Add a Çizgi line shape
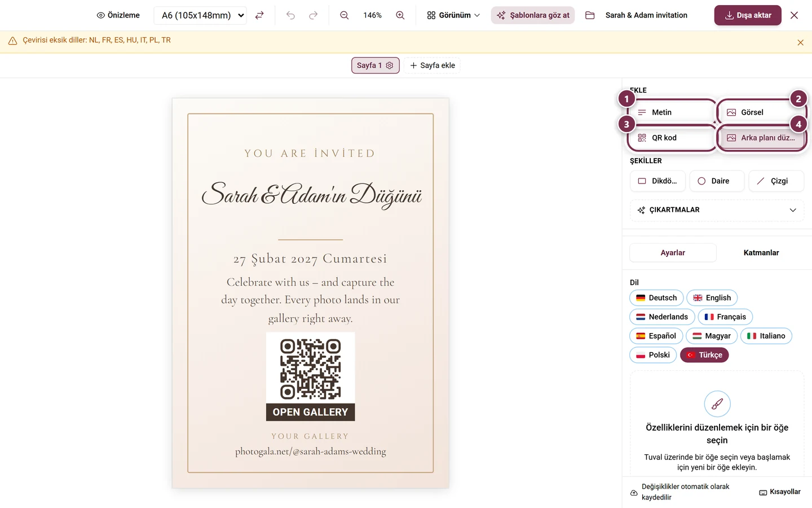 776,181
